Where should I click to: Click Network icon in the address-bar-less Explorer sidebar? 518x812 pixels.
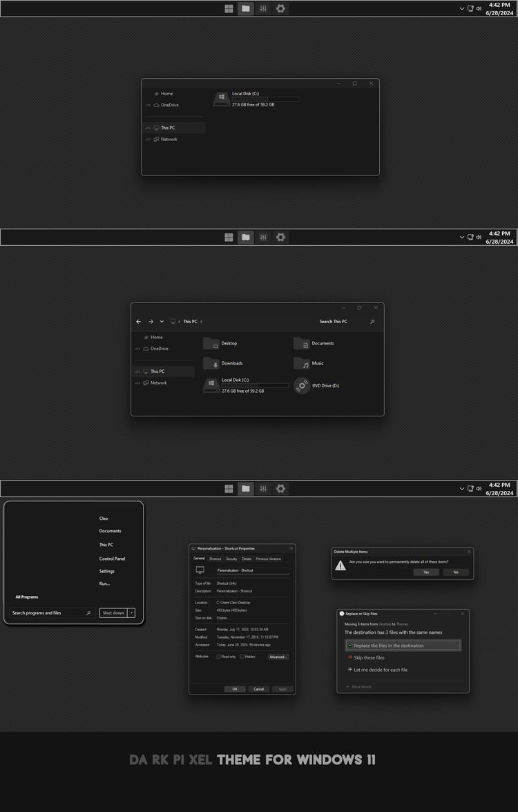point(156,139)
